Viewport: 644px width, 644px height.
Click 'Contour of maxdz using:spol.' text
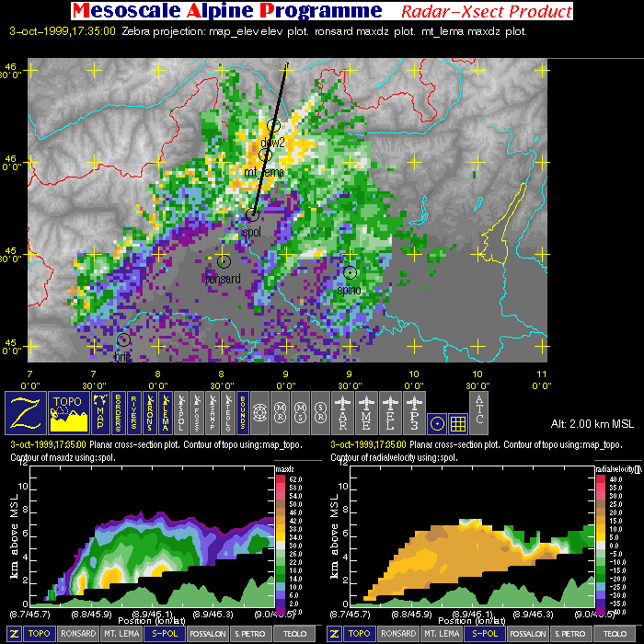[x=63, y=457]
